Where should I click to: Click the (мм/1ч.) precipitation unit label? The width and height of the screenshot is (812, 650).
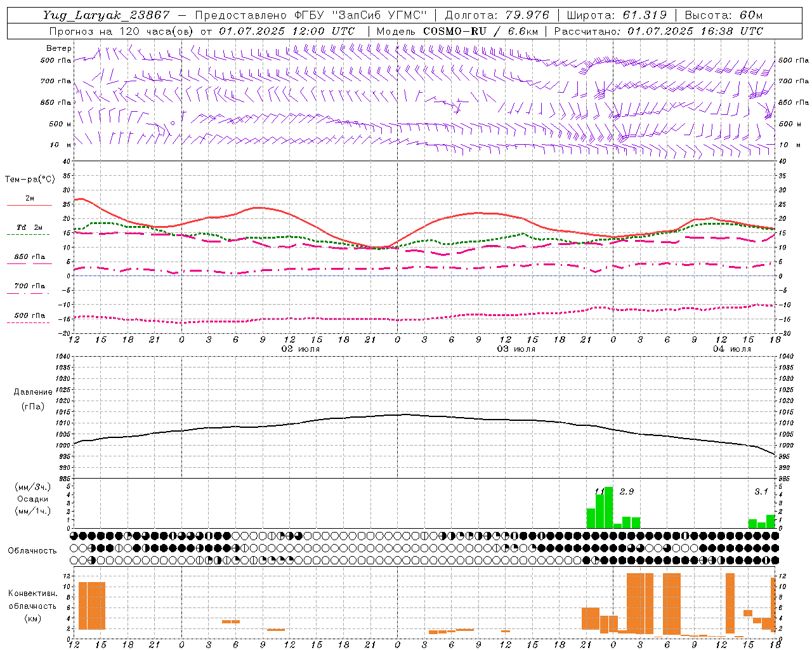32,511
